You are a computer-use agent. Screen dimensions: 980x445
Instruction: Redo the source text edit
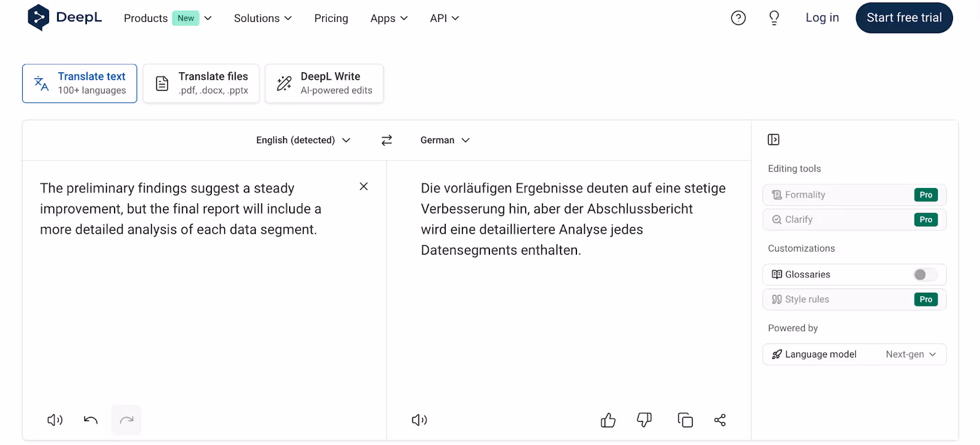(127, 420)
